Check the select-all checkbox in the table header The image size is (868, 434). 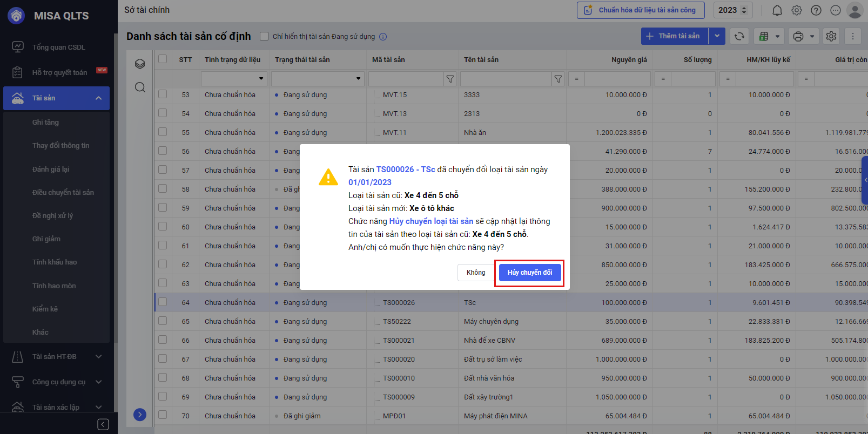pos(163,59)
